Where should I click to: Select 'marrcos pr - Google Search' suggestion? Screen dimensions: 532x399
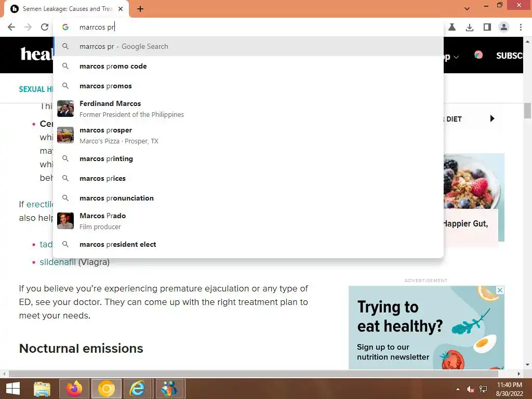point(248,46)
